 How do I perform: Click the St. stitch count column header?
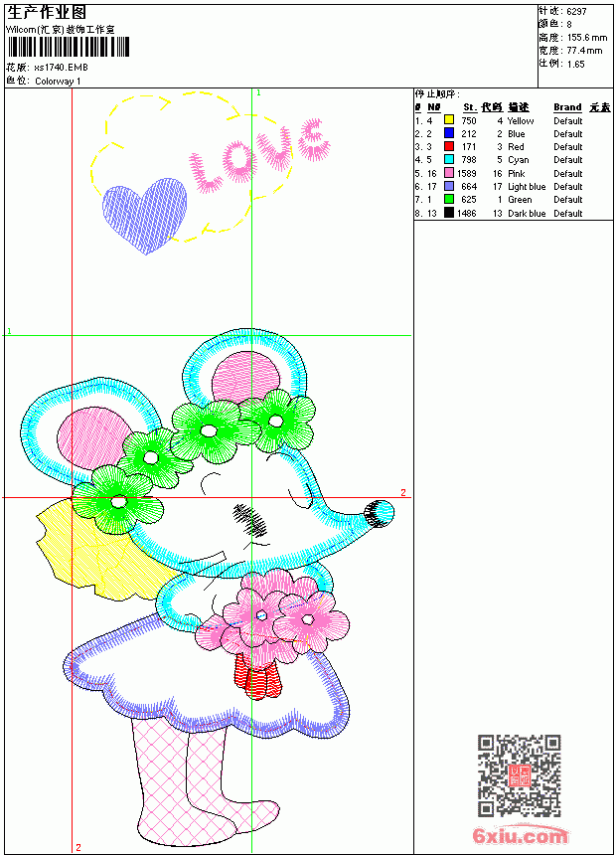coord(470,107)
